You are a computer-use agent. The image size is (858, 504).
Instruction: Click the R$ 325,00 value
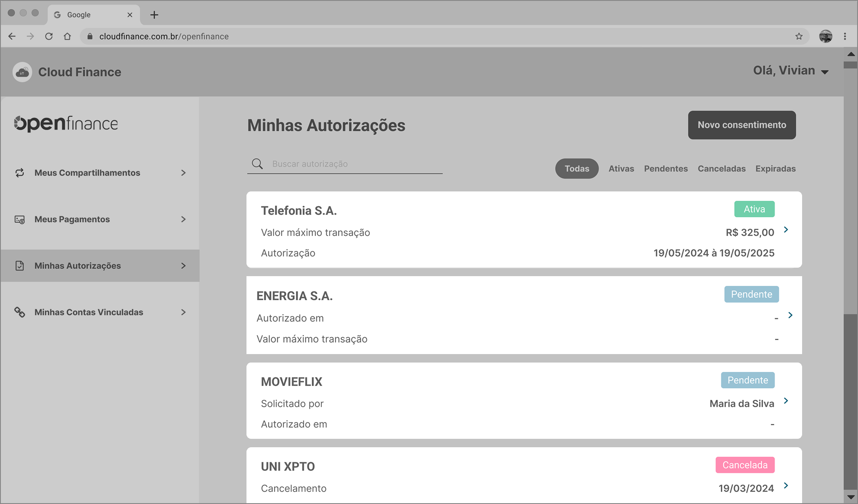pyautogui.click(x=750, y=233)
